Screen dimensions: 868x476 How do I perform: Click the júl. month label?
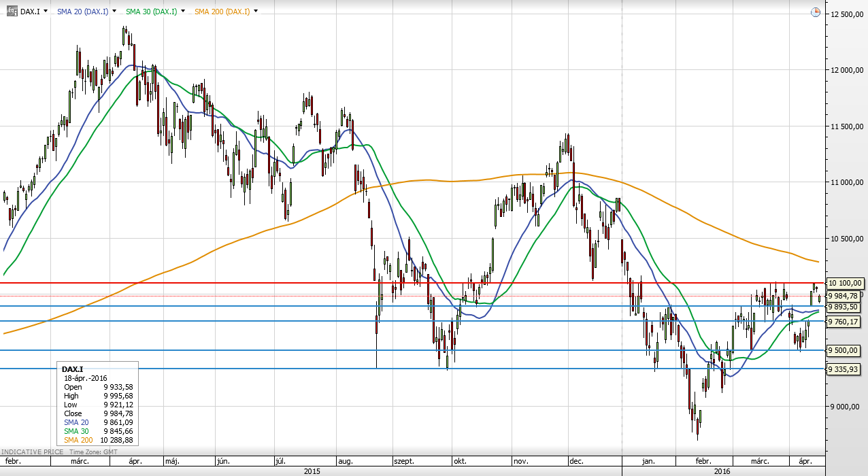click(280, 461)
